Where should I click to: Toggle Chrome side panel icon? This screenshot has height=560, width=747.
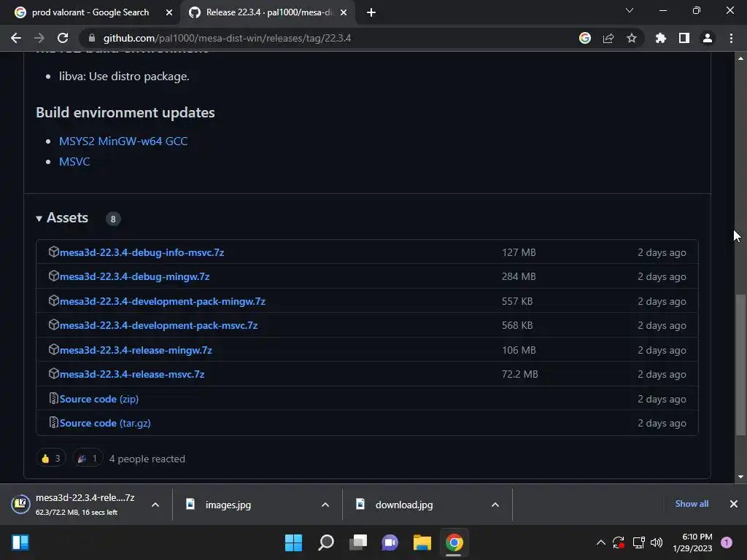click(x=684, y=38)
